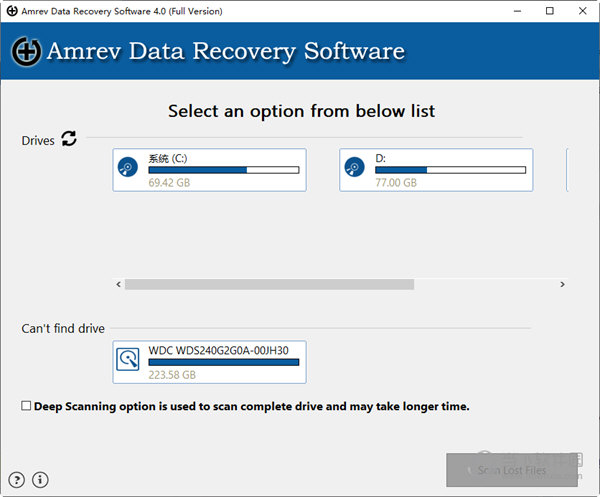Click the Scan Lost Files button

click(512, 470)
